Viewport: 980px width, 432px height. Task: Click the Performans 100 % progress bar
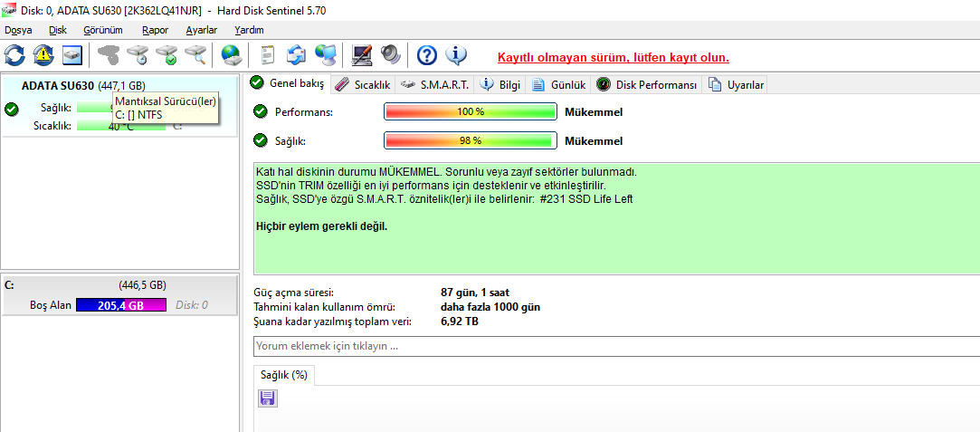pyautogui.click(x=470, y=112)
